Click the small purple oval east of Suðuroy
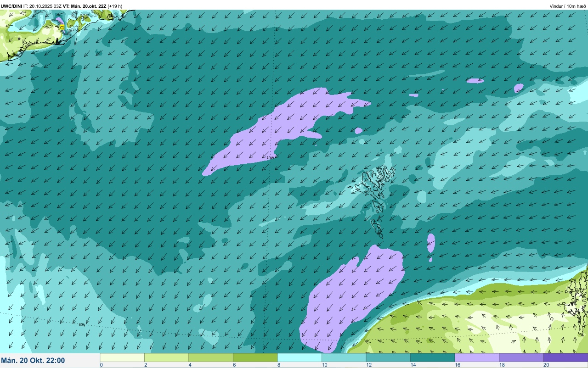This screenshot has width=588, height=368. click(431, 243)
